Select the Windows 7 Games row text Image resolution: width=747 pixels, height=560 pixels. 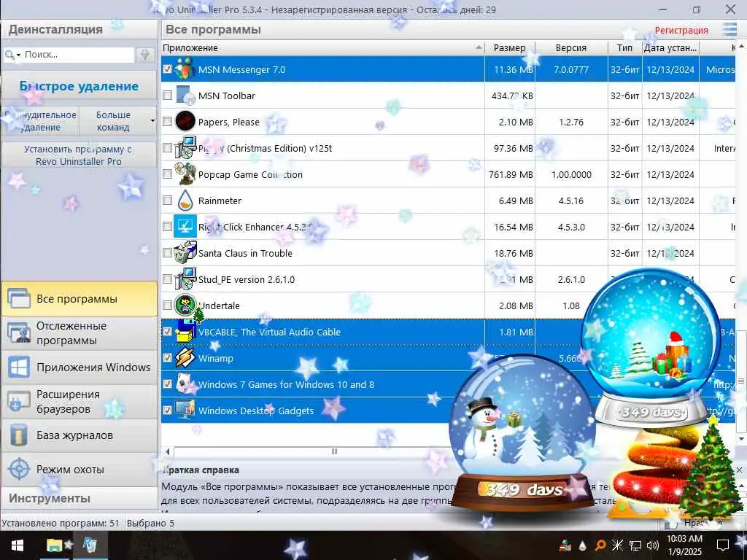(x=286, y=384)
